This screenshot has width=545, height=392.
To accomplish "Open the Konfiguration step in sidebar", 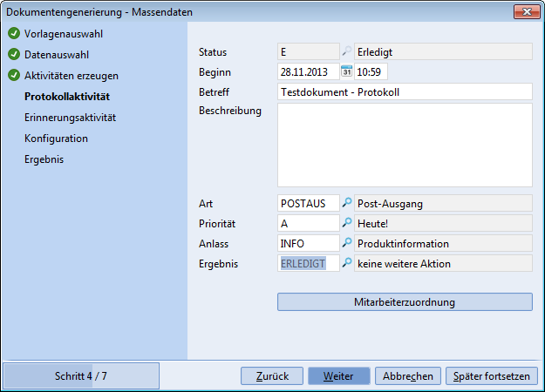I will [56, 139].
